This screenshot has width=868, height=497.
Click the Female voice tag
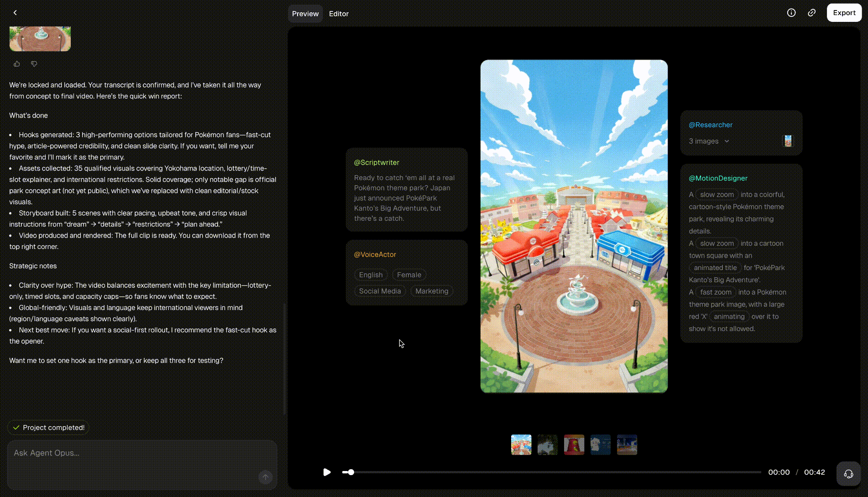pos(409,275)
